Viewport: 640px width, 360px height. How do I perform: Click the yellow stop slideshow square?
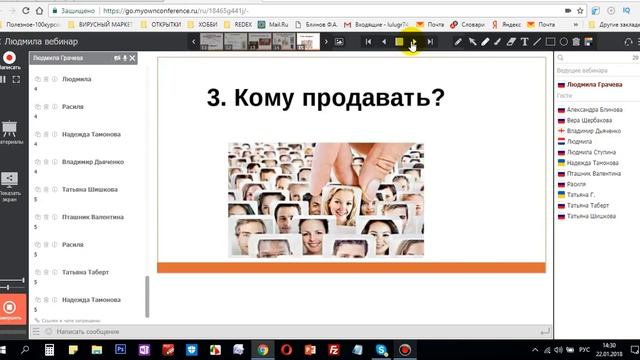tap(399, 42)
